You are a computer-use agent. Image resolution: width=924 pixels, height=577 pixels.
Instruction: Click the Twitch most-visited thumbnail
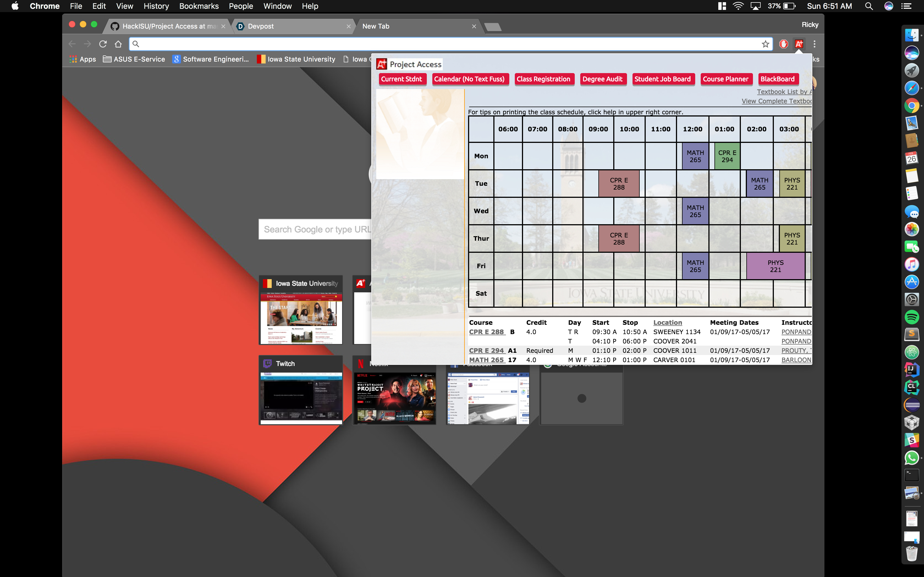point(301,390)
